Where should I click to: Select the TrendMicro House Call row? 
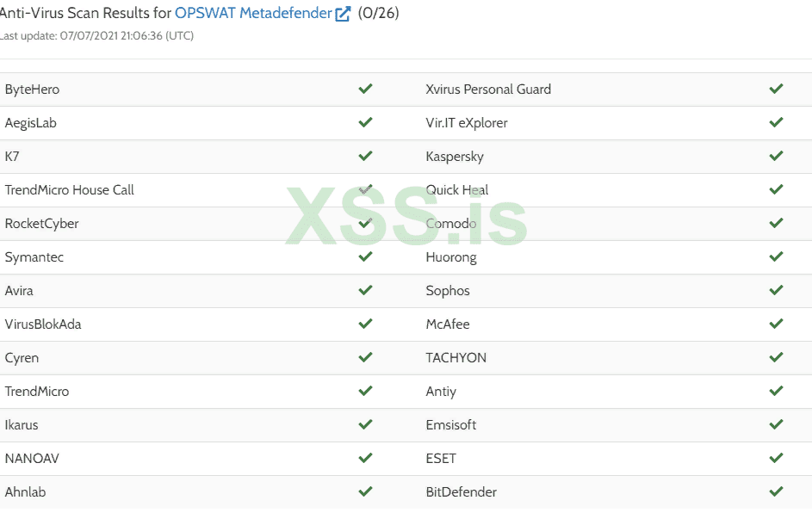70,189
